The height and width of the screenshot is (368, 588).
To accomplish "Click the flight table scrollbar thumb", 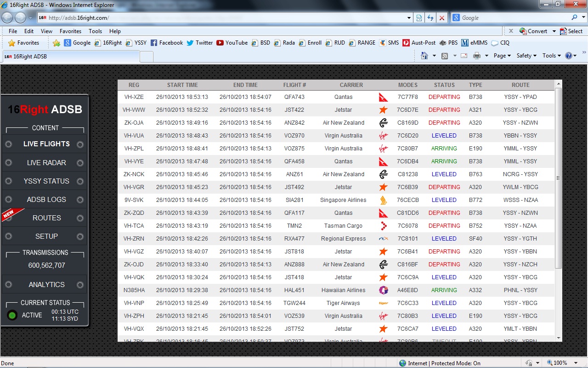I will pos(559,178).
